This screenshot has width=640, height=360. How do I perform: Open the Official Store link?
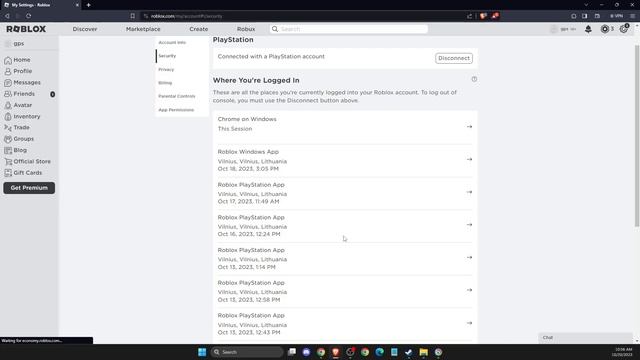(27, 162)
